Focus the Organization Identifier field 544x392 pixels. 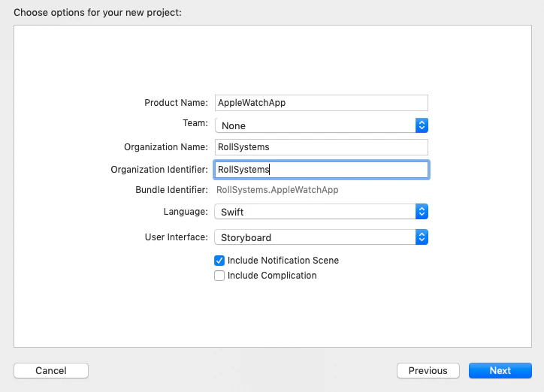pyautogui.click(x=322, y=170)
